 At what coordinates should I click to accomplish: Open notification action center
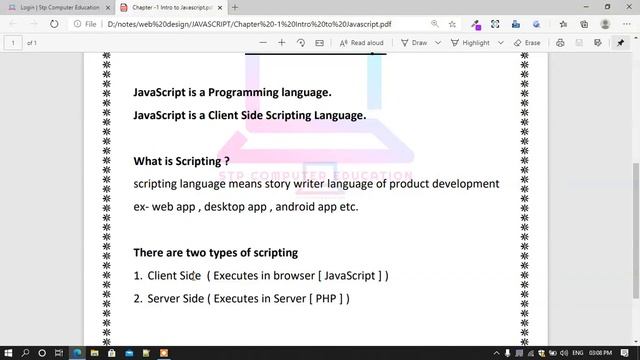click(624, 353)
